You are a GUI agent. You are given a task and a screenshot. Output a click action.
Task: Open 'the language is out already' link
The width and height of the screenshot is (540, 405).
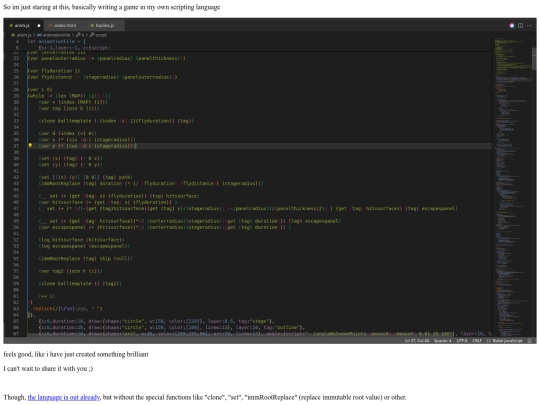[x=64, y=397]
